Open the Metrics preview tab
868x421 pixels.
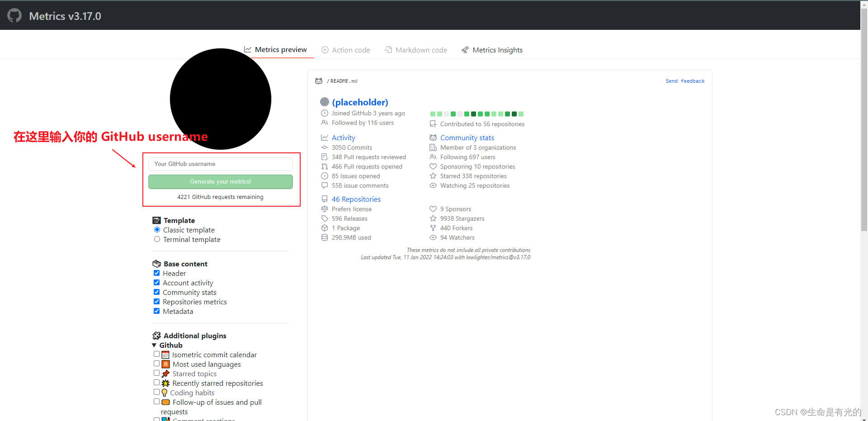coord(275,50)
